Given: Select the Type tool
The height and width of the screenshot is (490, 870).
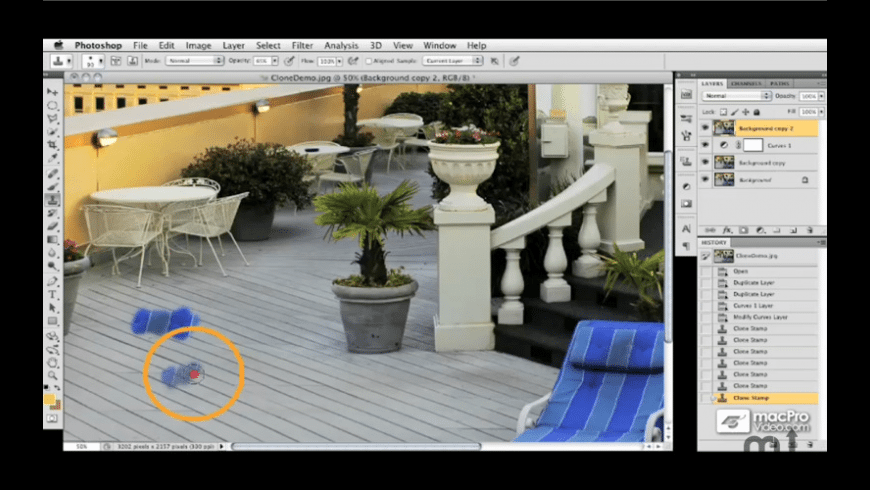Looking at the screenshot, I should point(53,295).
